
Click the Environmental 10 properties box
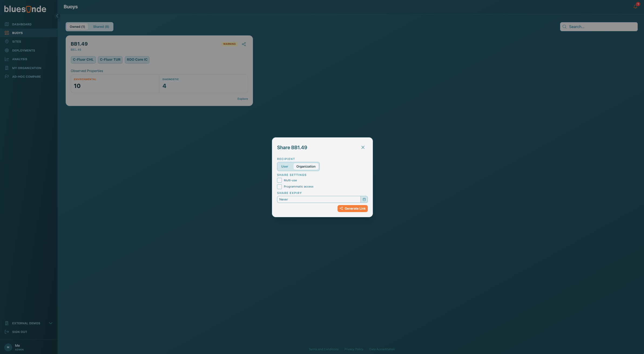tap(115, 84)
